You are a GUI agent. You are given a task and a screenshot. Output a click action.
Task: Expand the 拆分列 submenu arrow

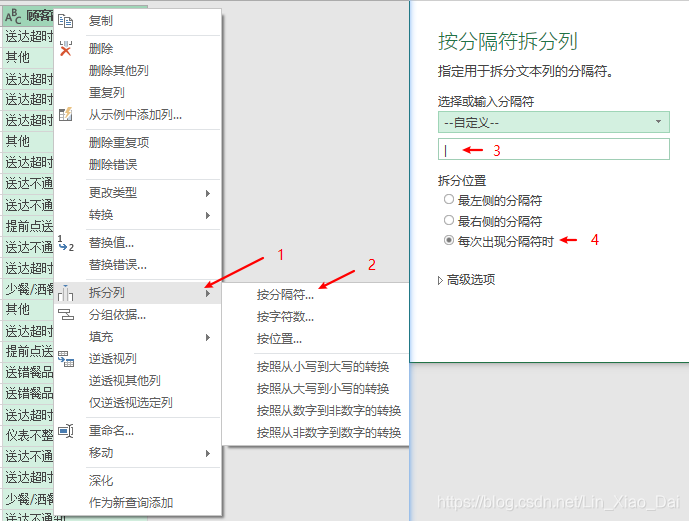[x=208, y=293]
